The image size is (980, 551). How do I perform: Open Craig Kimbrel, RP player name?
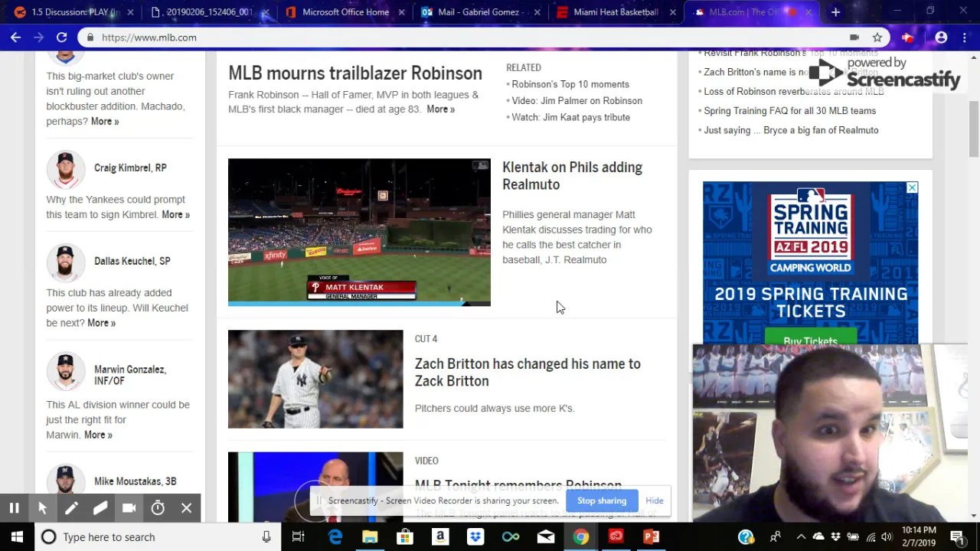pos(130,168)
